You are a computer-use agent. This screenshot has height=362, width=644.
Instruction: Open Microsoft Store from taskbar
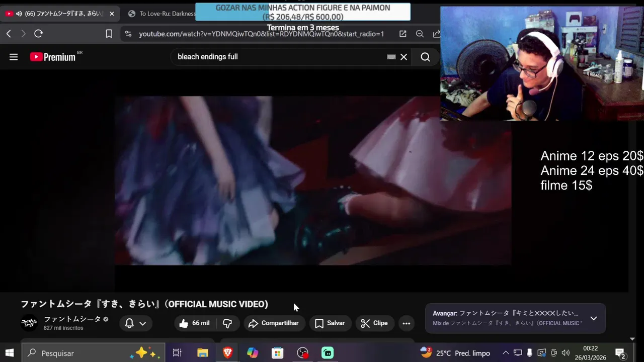[277, 353]
